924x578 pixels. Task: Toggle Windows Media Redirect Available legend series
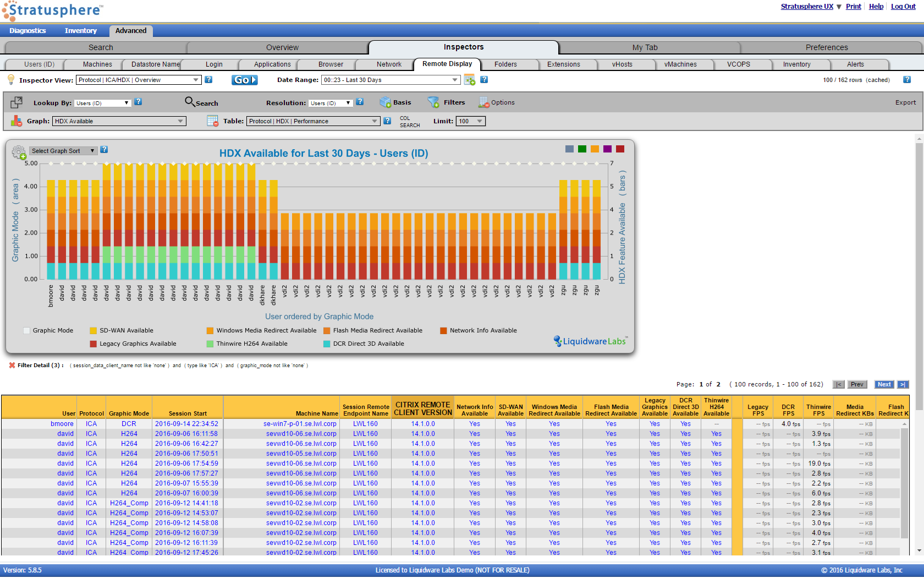click(x=261, y=331)
